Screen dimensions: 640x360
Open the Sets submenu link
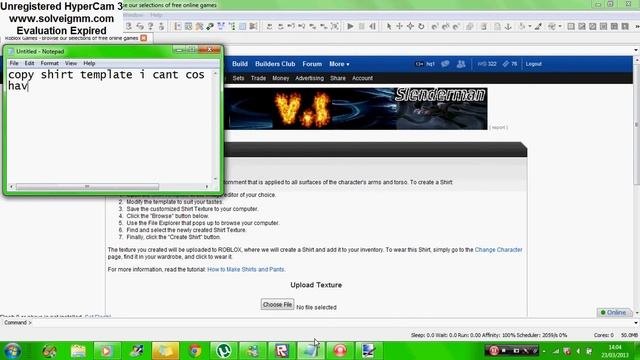click(x=238, y=78)
